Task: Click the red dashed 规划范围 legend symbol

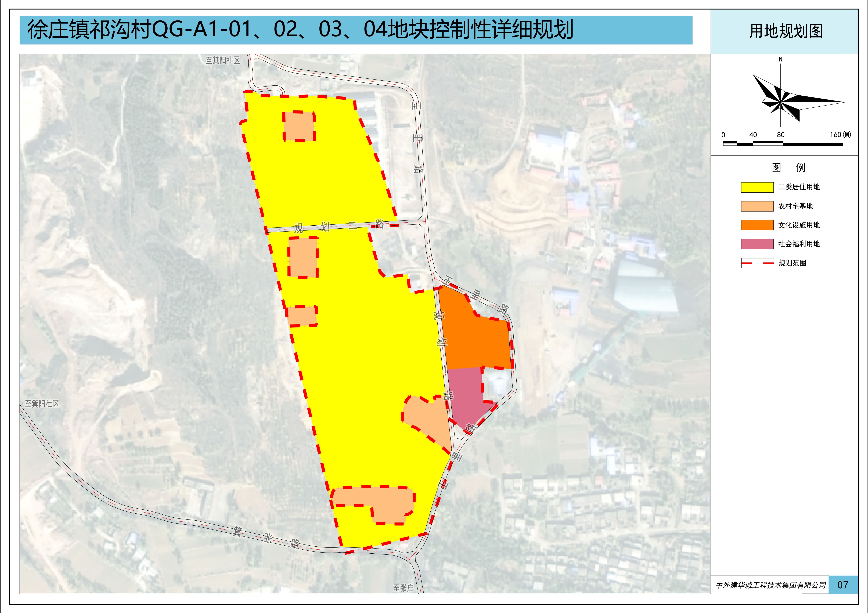Action: click(x=757, y=263)
